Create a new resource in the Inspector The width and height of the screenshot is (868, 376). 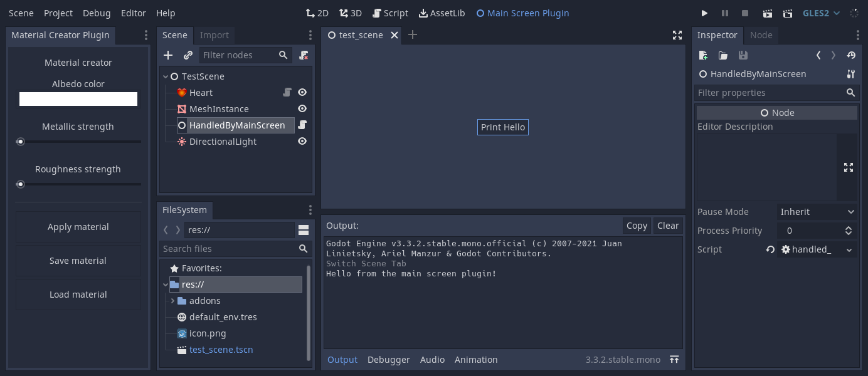coord(702,55)
